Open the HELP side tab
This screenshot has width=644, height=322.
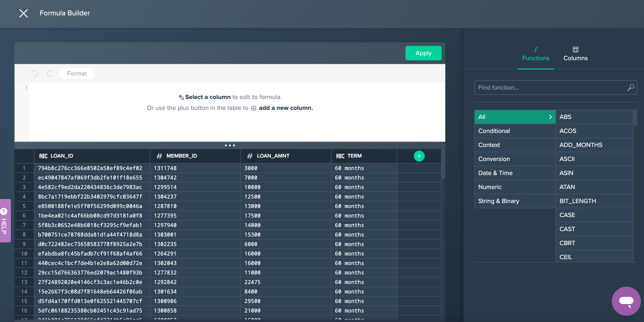click(5, 220)
